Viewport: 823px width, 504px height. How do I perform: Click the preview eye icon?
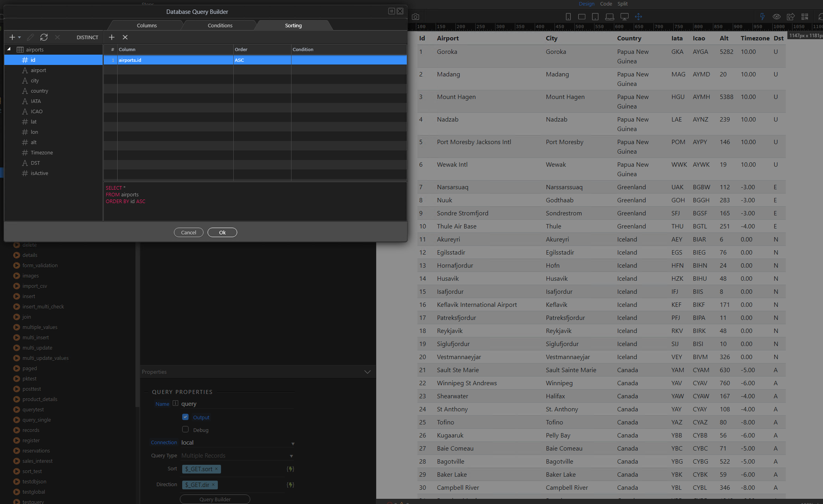(x=777, y=17)
